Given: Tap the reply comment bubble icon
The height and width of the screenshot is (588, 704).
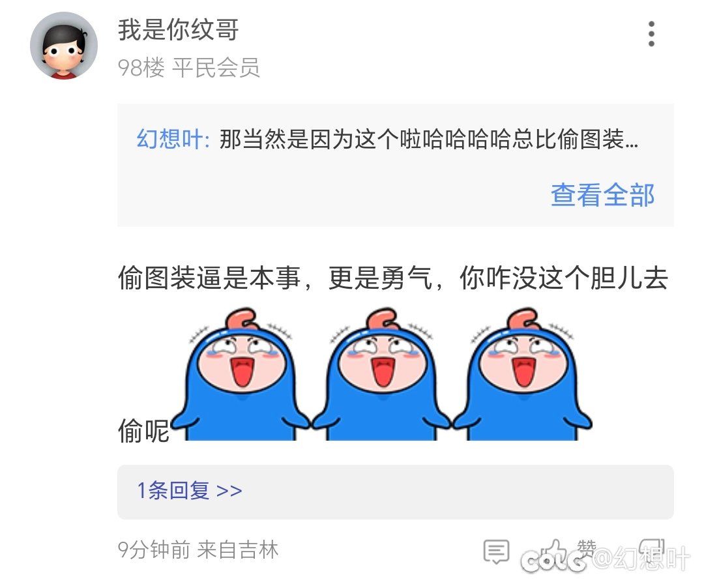Looking at the screenshot, I should click(x=496, y=551).
